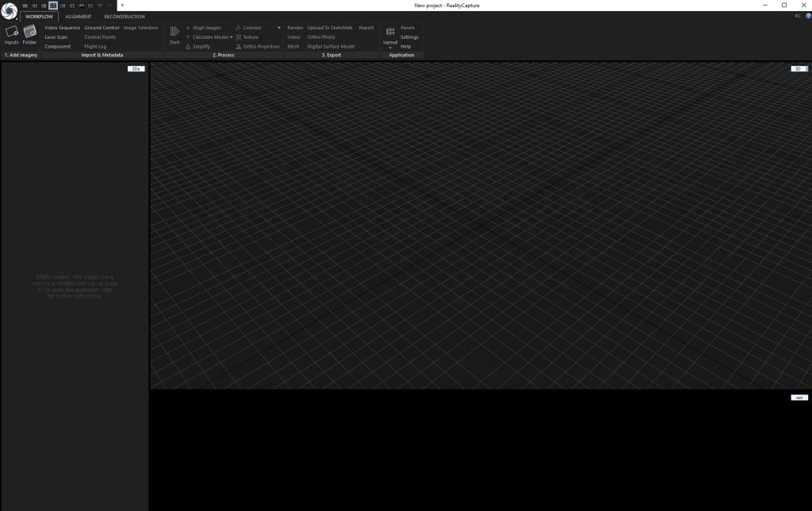This screenshot has height=511, width=812.
Task: Click the Inputs icon to add images
Action: pos(12,35)
